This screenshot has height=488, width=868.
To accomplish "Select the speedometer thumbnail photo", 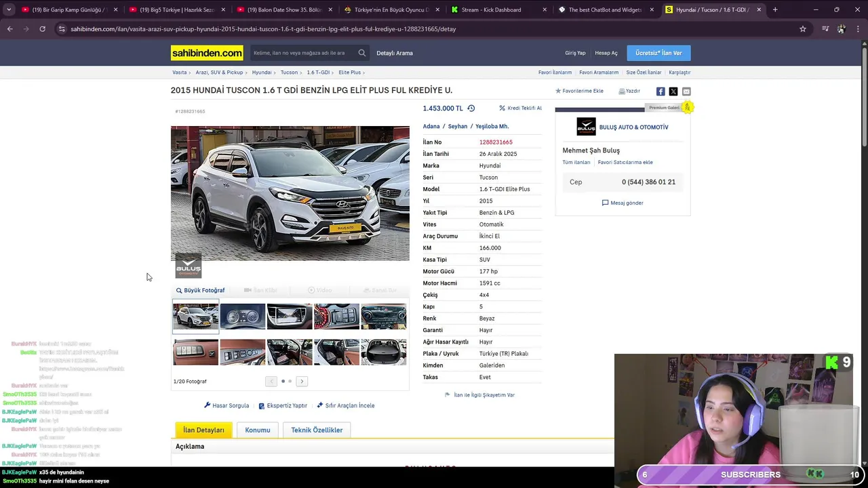I will click(243, 317).
